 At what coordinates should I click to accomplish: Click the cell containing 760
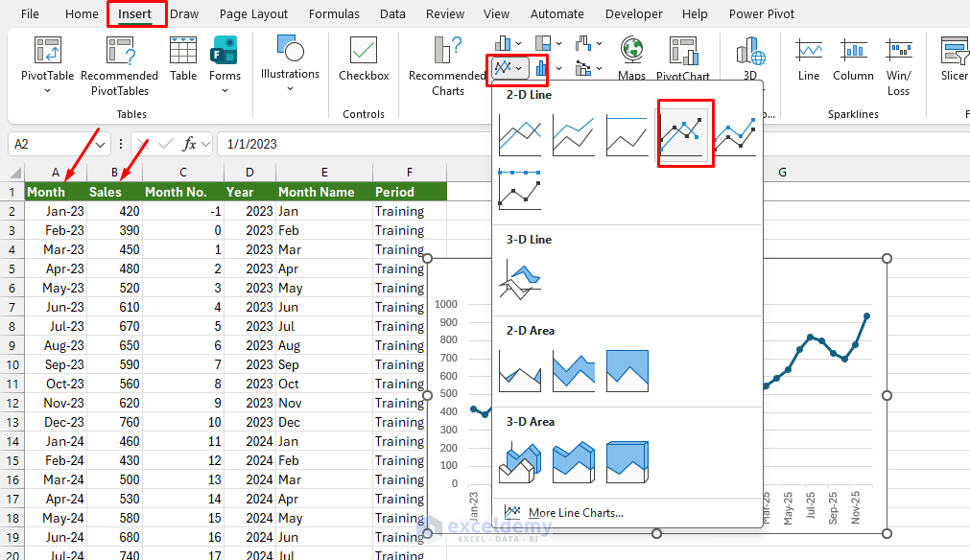pyautogui.click(x=114, y=422)
